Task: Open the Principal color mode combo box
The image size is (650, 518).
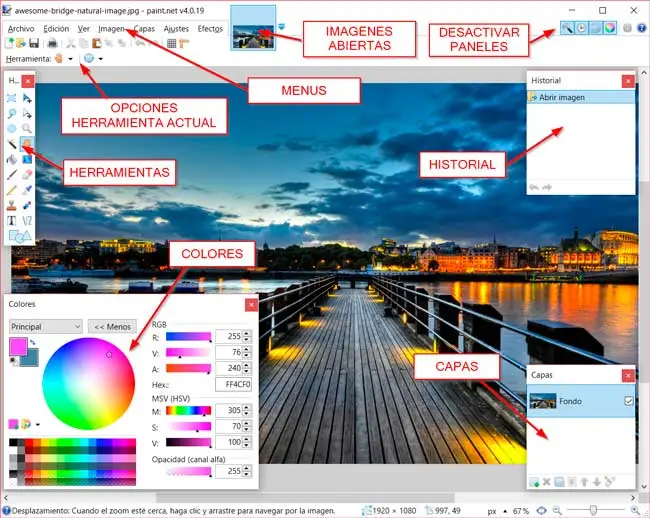Action: (x=46, y=327)
